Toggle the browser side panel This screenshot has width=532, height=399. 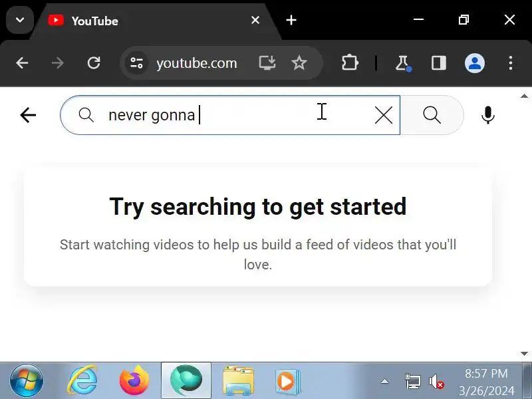click(439, 63)
